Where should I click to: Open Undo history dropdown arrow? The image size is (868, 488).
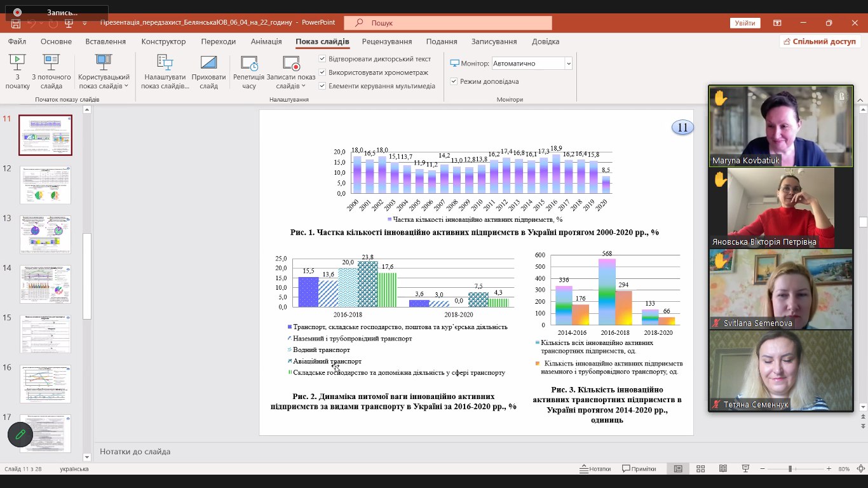click(41, 23)
